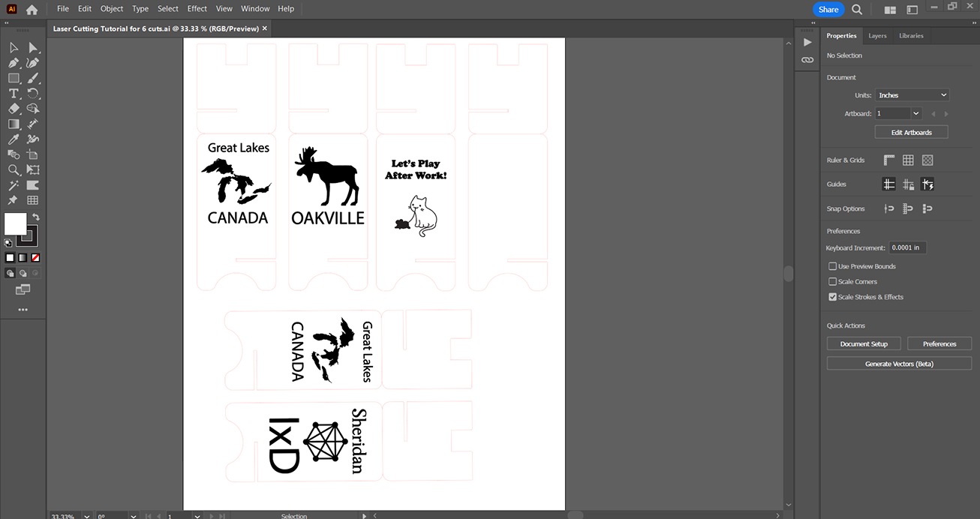Image resolution: width=980 pixels, height=519 pixels.
Task: Select the Pen tool
Action: pos(14,63)
